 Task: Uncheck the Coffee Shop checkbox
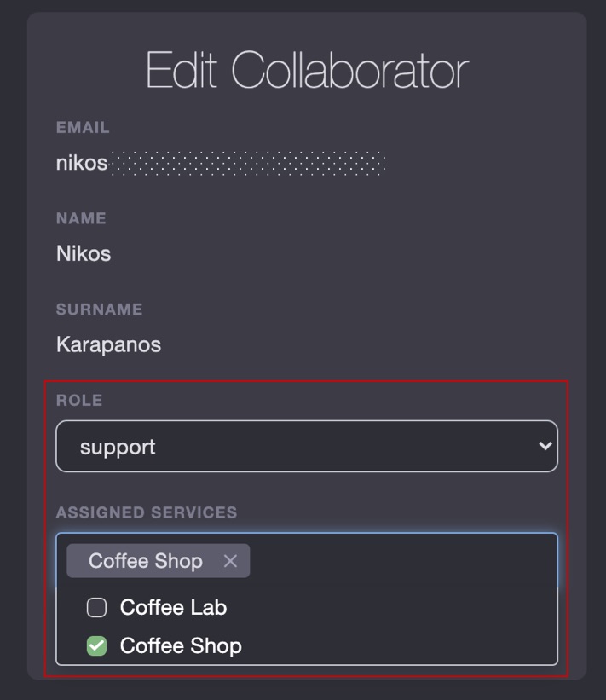click(96, 646)
